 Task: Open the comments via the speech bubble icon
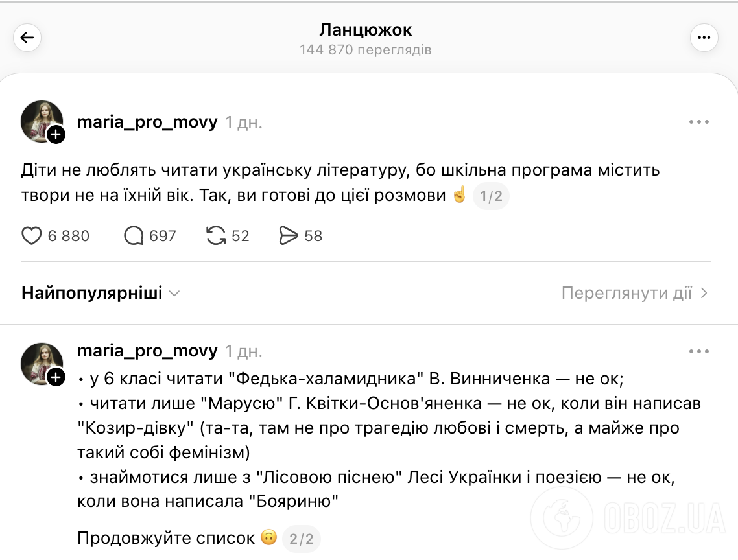click(x=133, y=236)
